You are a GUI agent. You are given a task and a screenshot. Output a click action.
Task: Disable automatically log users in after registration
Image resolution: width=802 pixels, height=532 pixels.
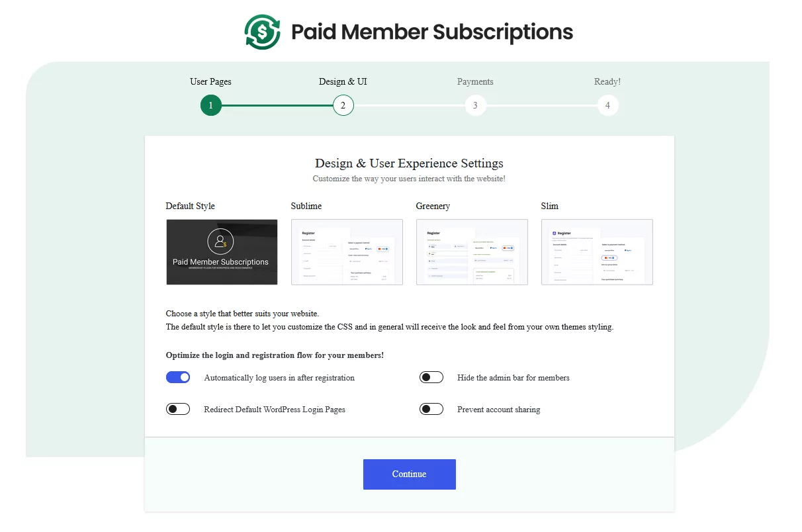point(178,377)
